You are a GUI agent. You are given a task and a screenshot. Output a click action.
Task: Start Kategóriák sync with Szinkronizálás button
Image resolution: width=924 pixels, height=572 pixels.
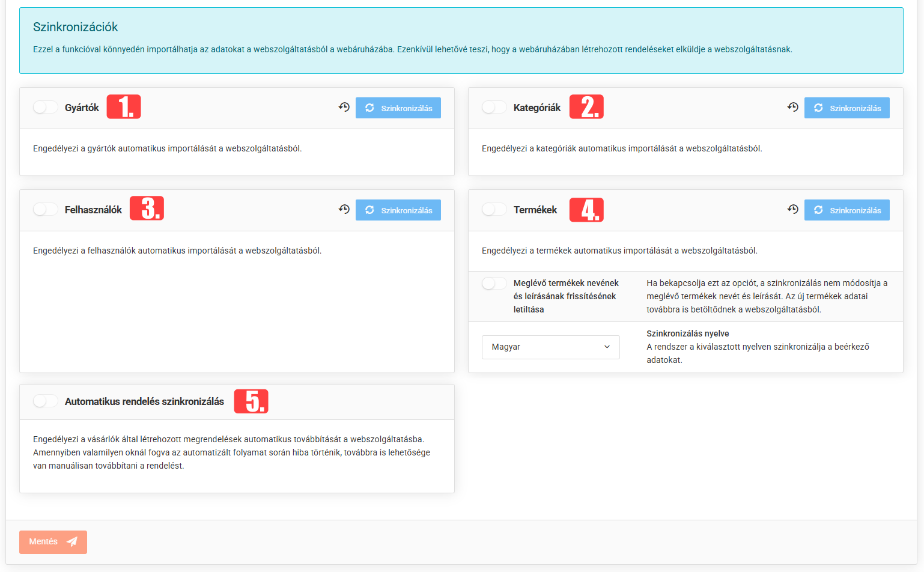click(x=846, y=108)
